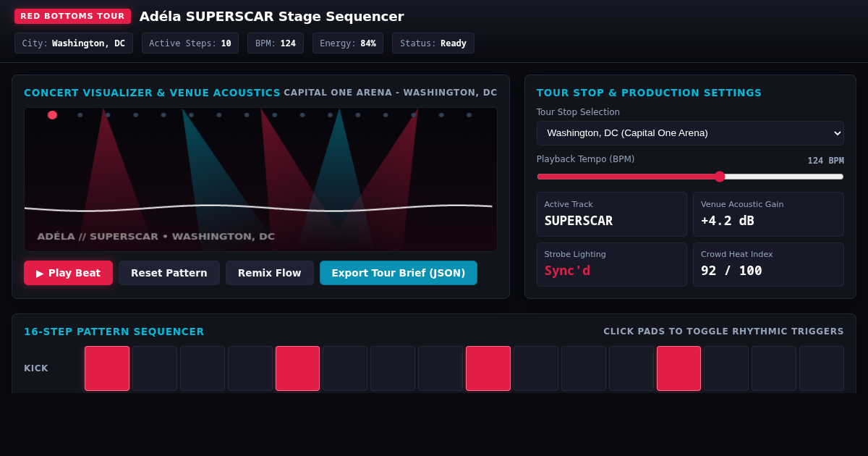The image size is (868, 456).
Task: Click the TOUR STOP & PRODUCTION SETTINGS heading
Action: tap(649, 93)
